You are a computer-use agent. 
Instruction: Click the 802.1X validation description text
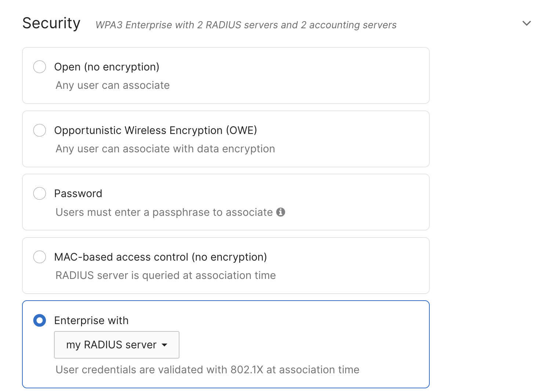pyautogui.click(x=207, y=370)
